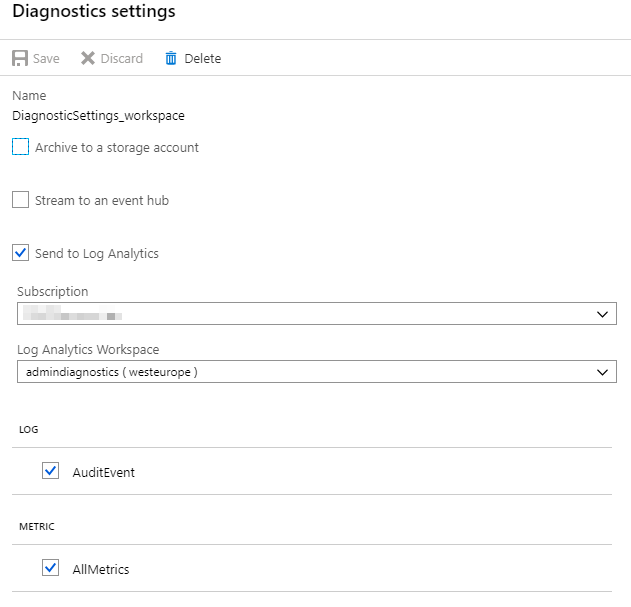This screenshot has width=631, height=607.
Task: Click the 'Stream to an event hub' label
Action: click(102, 200)
